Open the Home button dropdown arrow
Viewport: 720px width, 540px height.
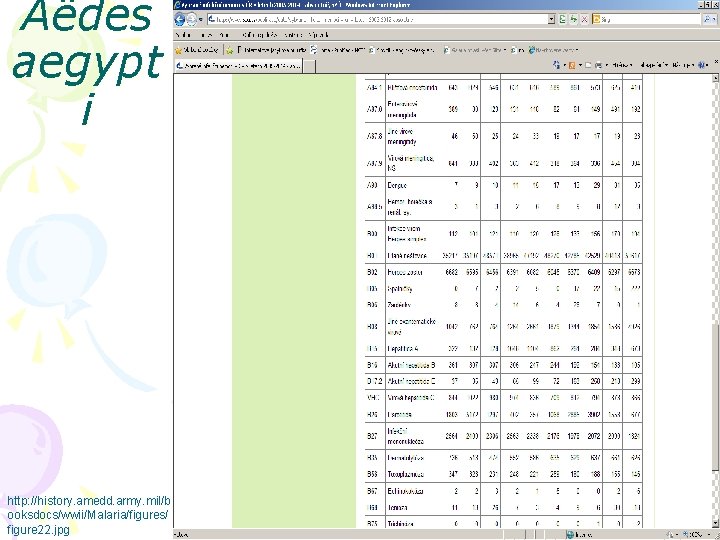point(564,66)
